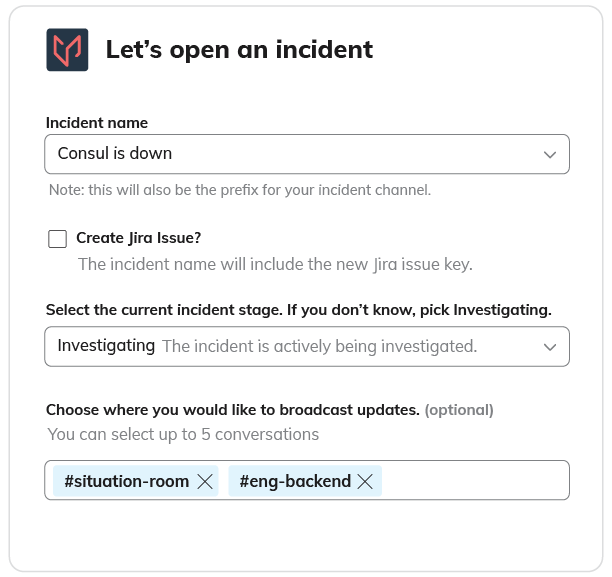Click the broadcast updates field label
This screenshot has width=612, height=577.
click(x=232, y=410)
